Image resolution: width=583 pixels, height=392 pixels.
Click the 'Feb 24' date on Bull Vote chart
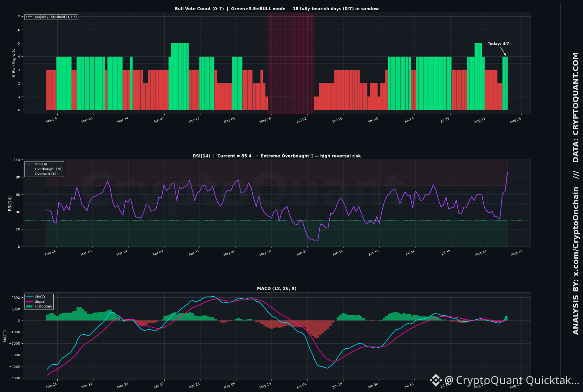point(52,120)
